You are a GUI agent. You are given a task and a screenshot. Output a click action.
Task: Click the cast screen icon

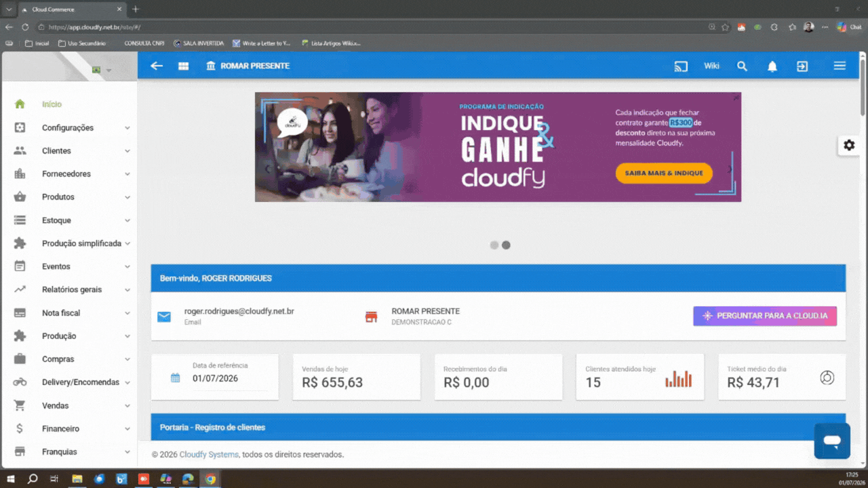(x=681, y=66)
